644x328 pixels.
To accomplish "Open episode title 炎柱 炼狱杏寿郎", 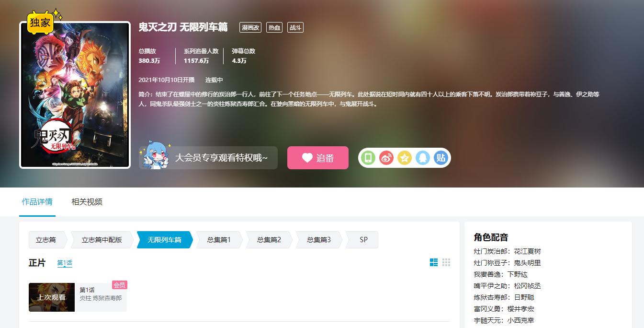I will click(101, 298).
